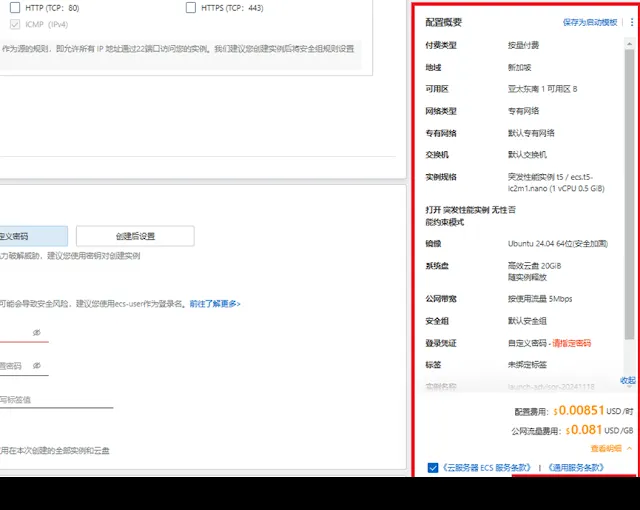
Task: Click 亚太东南 1 可用区 B text
Action: 542,89
